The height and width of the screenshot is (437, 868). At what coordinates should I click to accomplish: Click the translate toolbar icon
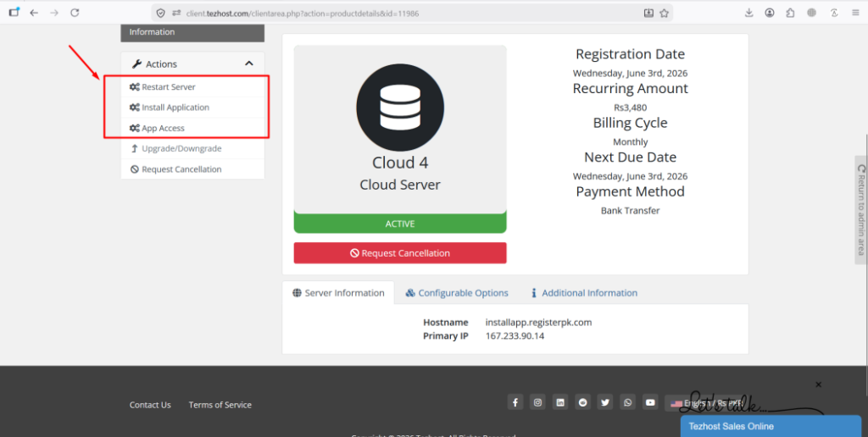pos(834,13)
